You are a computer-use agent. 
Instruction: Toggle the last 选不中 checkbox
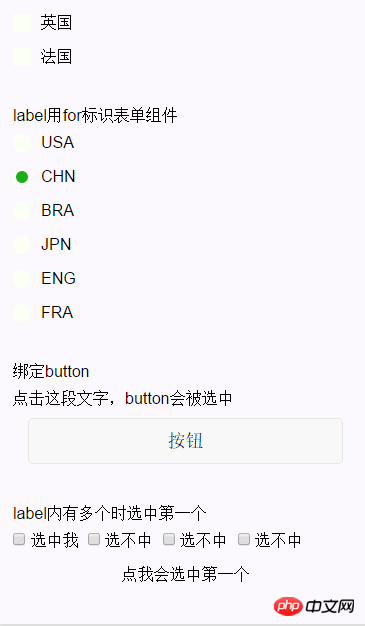click(x=244, y=539)
